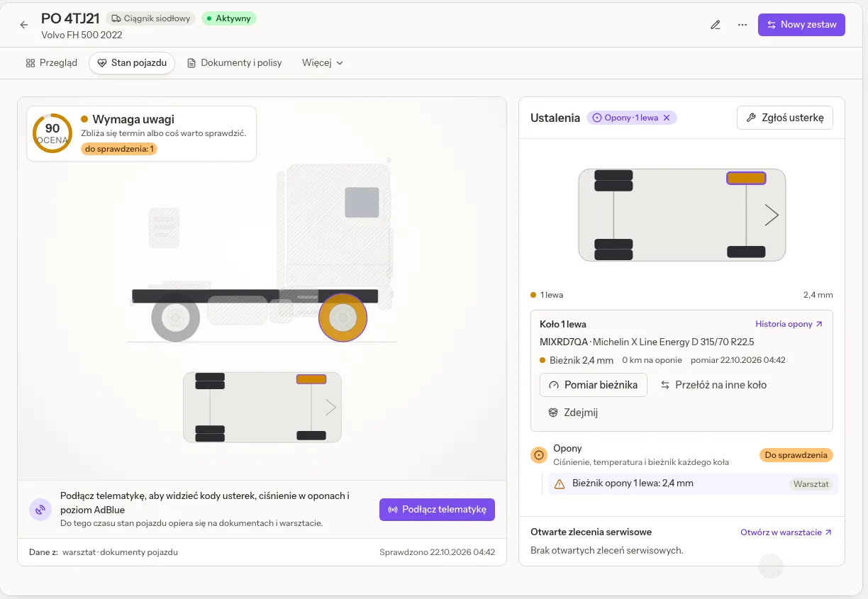868x599 pixels.
Task: Click the 'Ciągnik siodłowy' vehicle type badge
Action: pos(150,18)
